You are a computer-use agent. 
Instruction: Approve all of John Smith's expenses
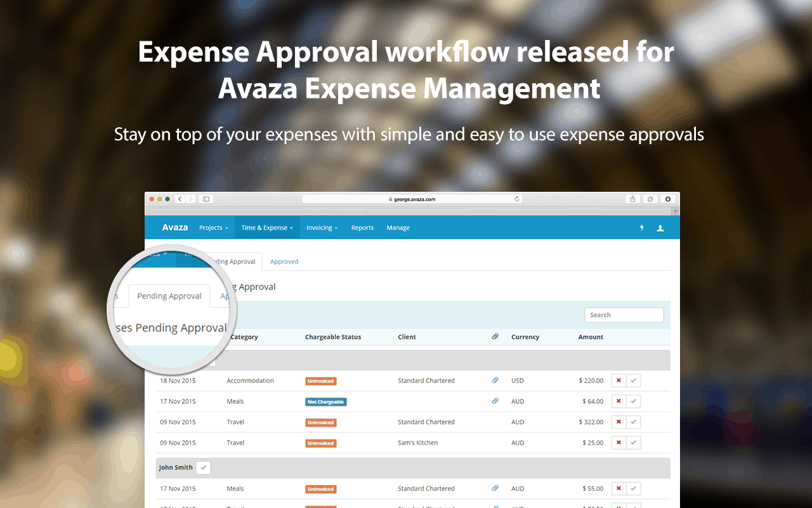tap(203, 467)
